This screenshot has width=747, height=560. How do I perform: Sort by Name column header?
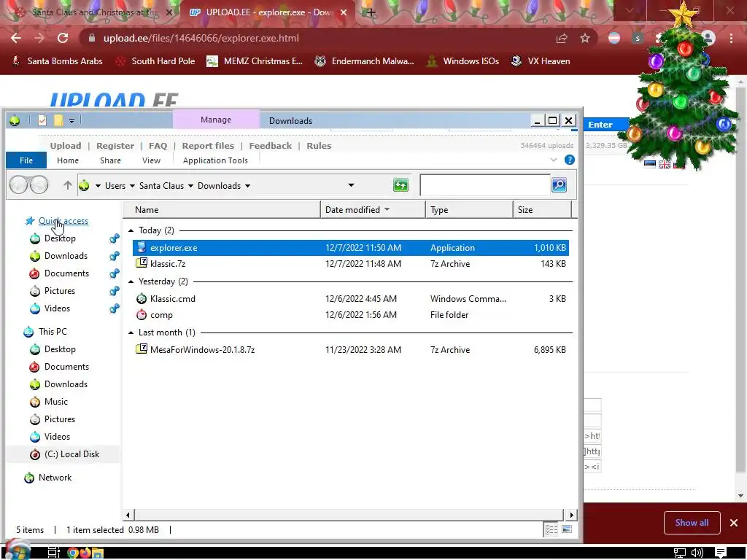click(x=222, y=209)
